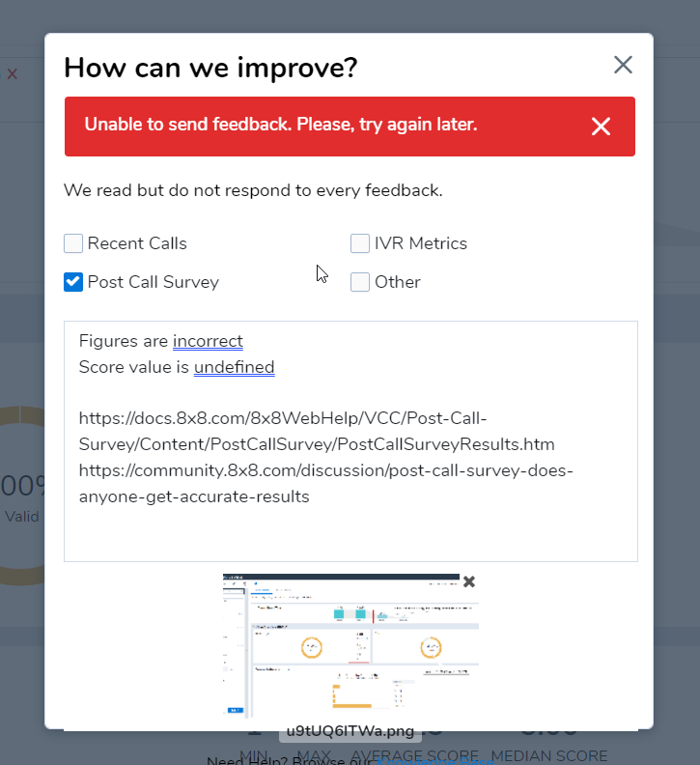The width and height of the screenshot is (700, 765).
Task: Click the underlined word 'incorrect' in feedback
Action: tap(208, 341)
